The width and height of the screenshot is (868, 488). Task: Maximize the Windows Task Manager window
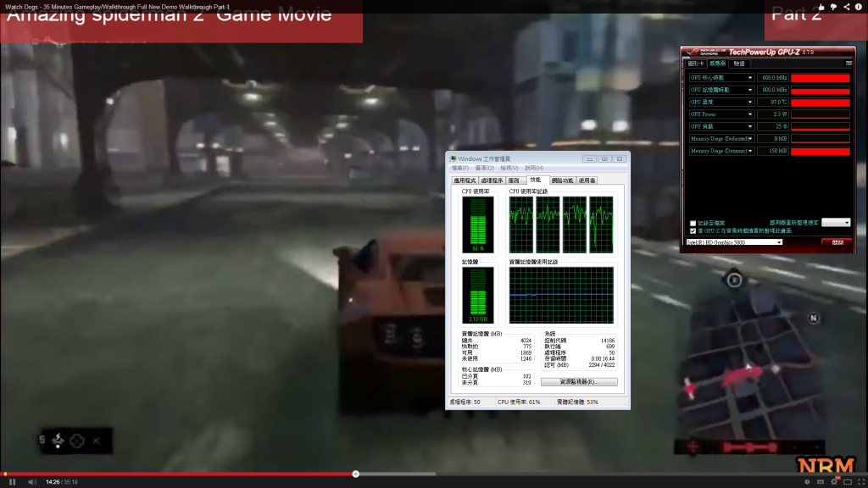pos(604,158)
